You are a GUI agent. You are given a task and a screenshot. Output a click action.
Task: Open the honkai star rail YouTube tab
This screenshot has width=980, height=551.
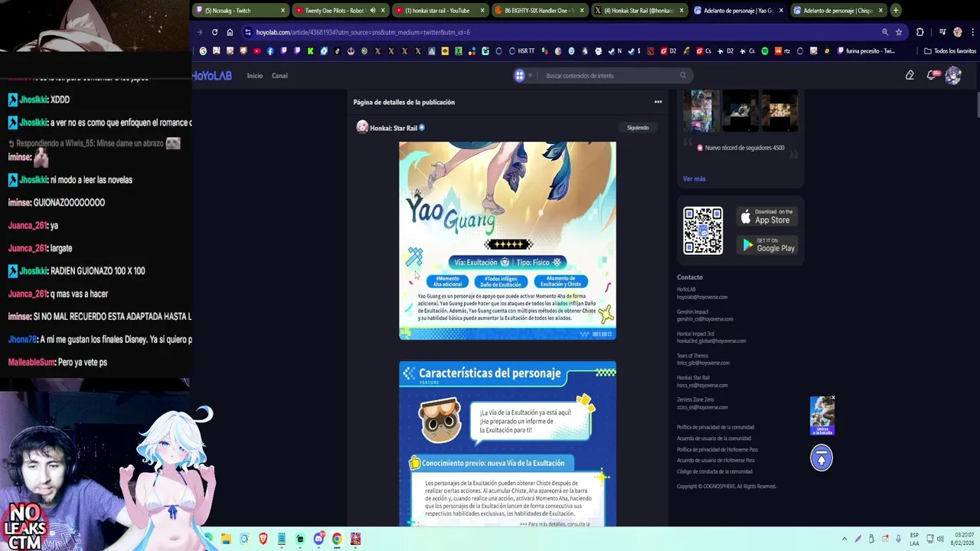[439, 11]
